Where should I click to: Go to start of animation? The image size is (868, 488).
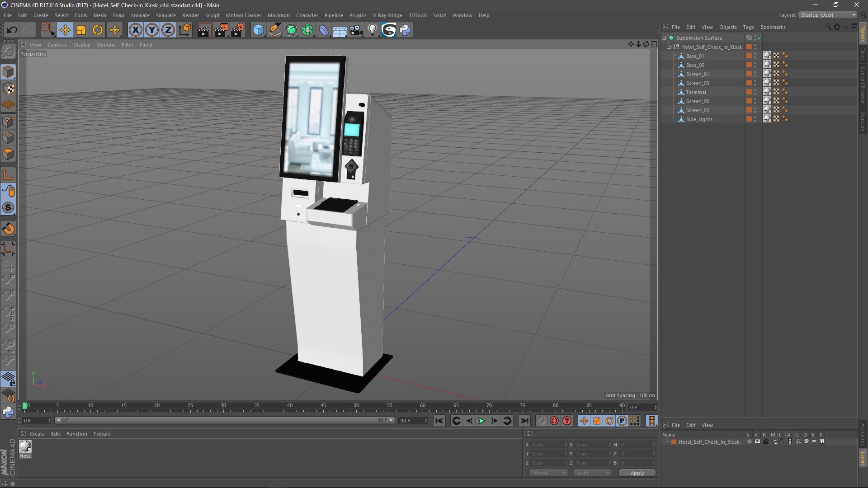tap(439, 421)
